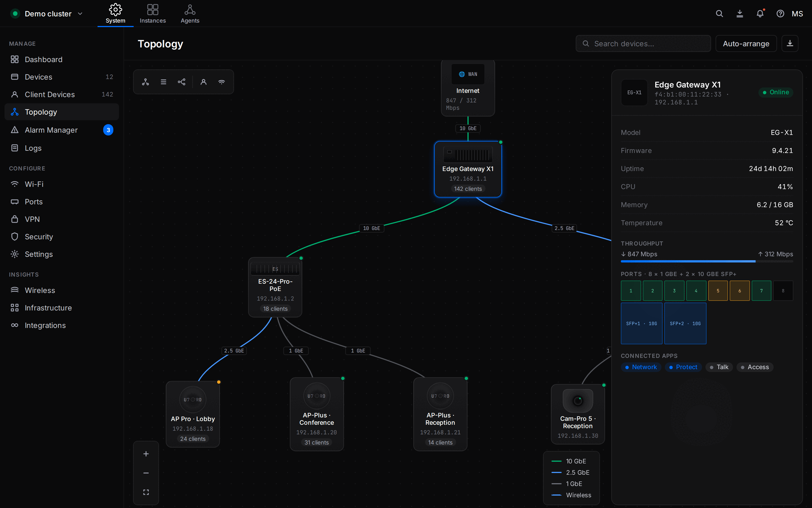The width and height of the screenshot is (812, 508).
Task: Open Ports configuration
Action: pyautogui.click(x=62, y=202)
